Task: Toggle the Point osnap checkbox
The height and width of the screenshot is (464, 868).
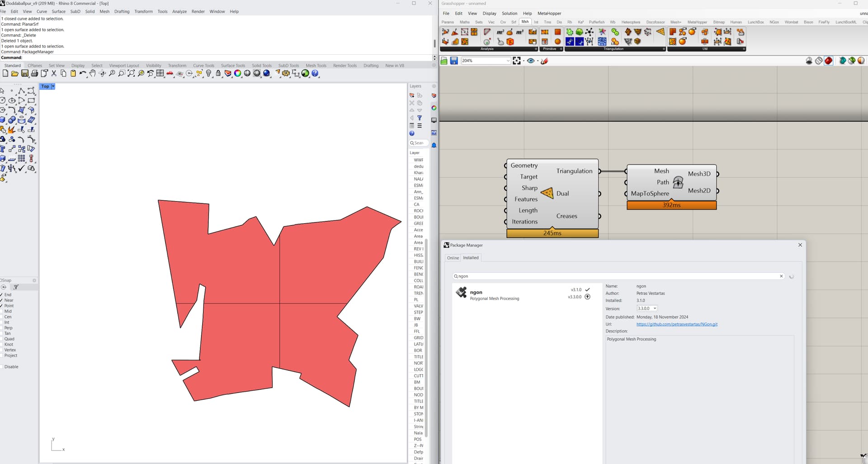Action: coord(1,306)
